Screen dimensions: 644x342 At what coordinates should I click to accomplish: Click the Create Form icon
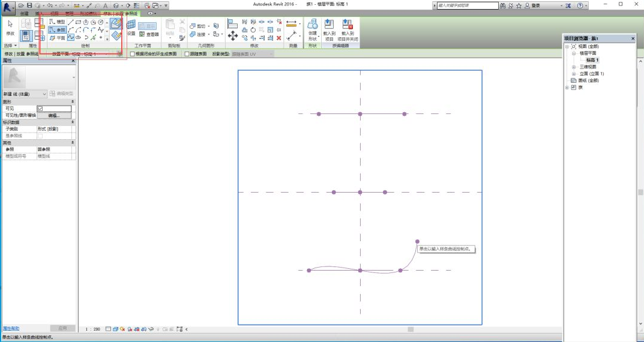(x=312, y=28)
